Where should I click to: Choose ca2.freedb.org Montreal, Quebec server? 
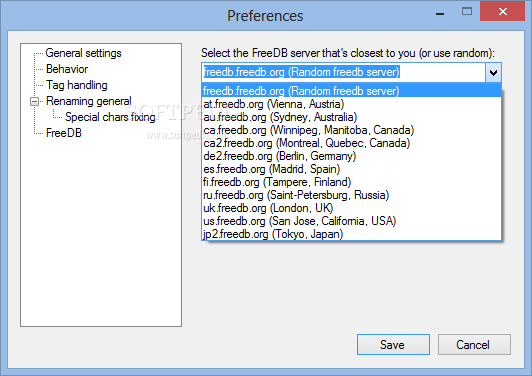point(352,143)
